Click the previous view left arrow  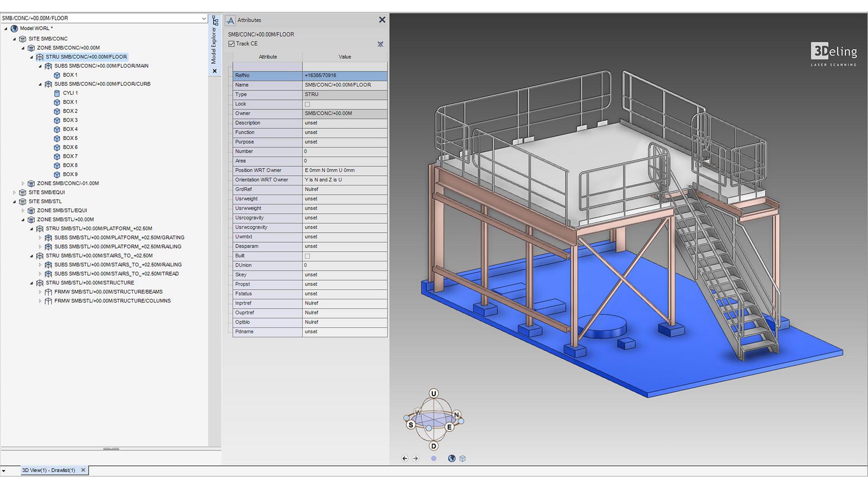(405, 458)
